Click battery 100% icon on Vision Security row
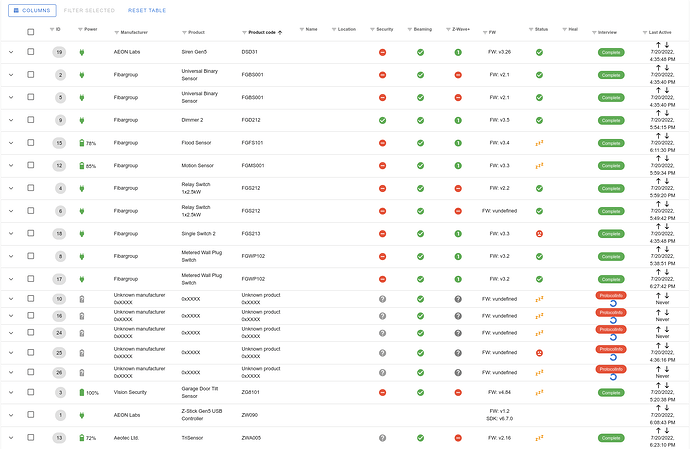Viewport: 690px width, 449px height. click(81, 393)
